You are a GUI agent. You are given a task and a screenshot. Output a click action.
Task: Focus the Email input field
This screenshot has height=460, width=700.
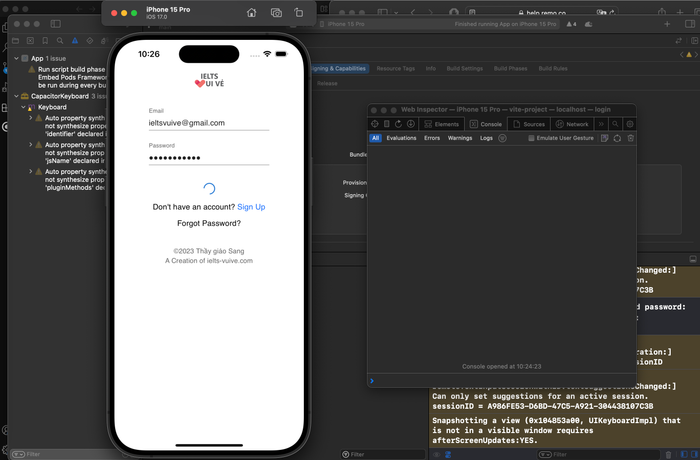tap(209, 123)
